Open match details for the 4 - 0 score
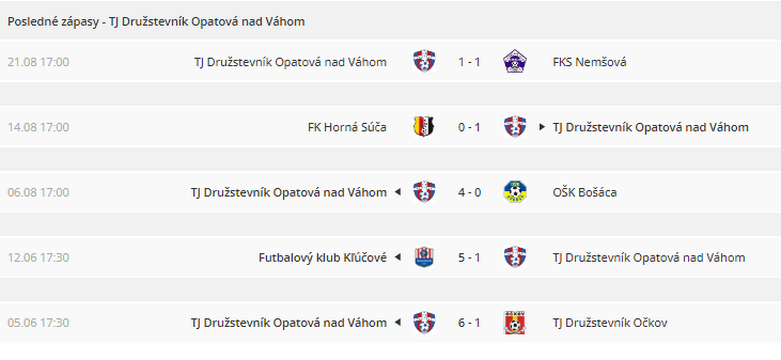 (x=469, y=193)
